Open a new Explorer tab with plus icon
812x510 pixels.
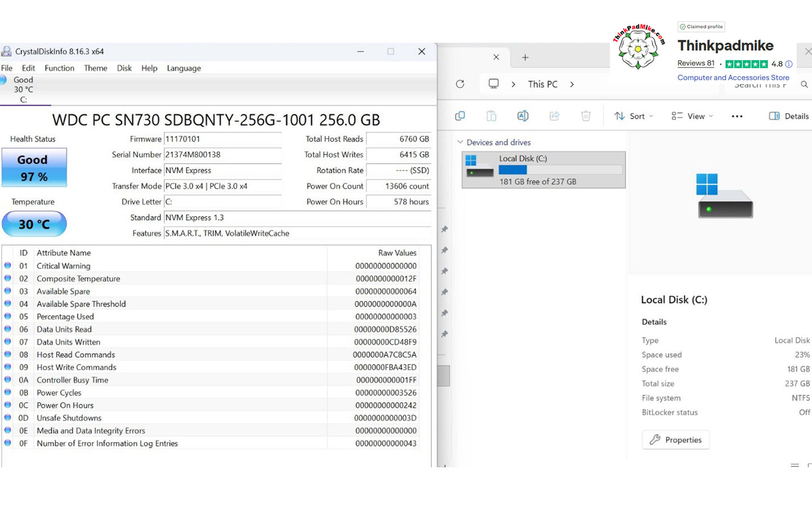525,57
